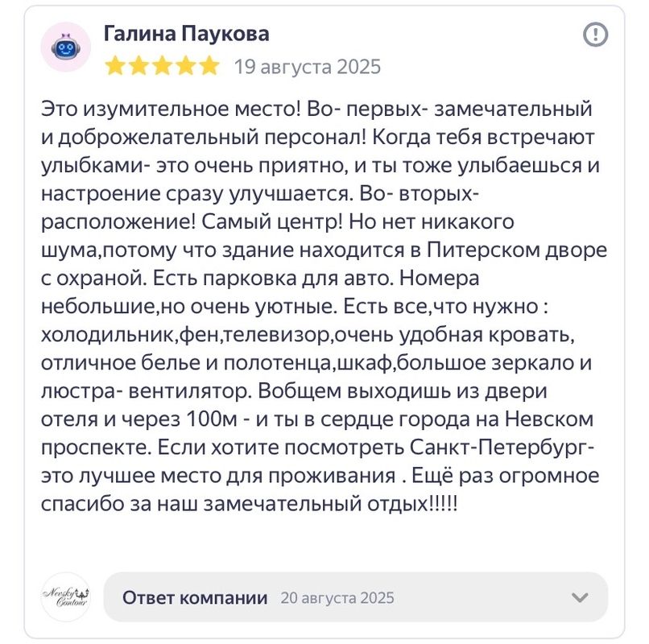Click the review date 19 августа 2025

(307, 67)
